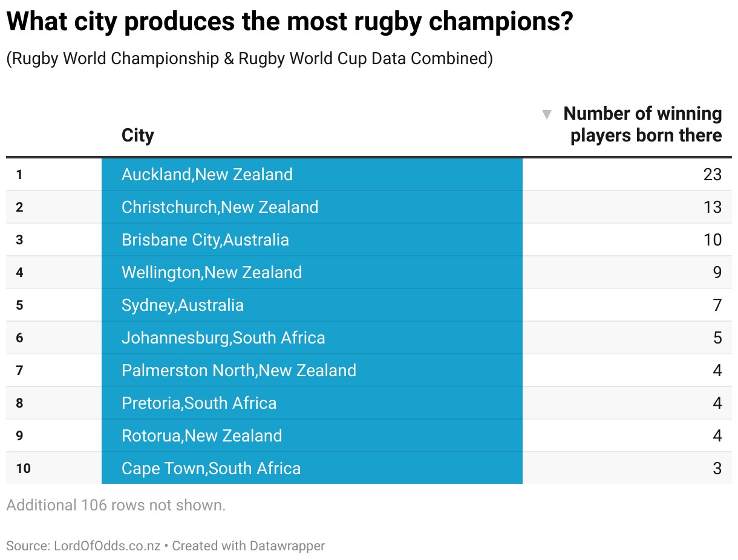Click the Christchurch, New Zealand city cell
This screenshot has height=560, width=738.
pos(220,207)
